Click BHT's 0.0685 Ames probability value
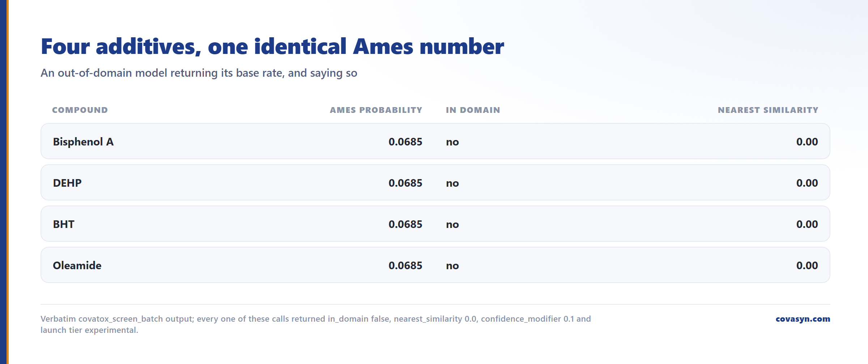The width and height of the screenshot is (868, 364). [x=405, y=224]
